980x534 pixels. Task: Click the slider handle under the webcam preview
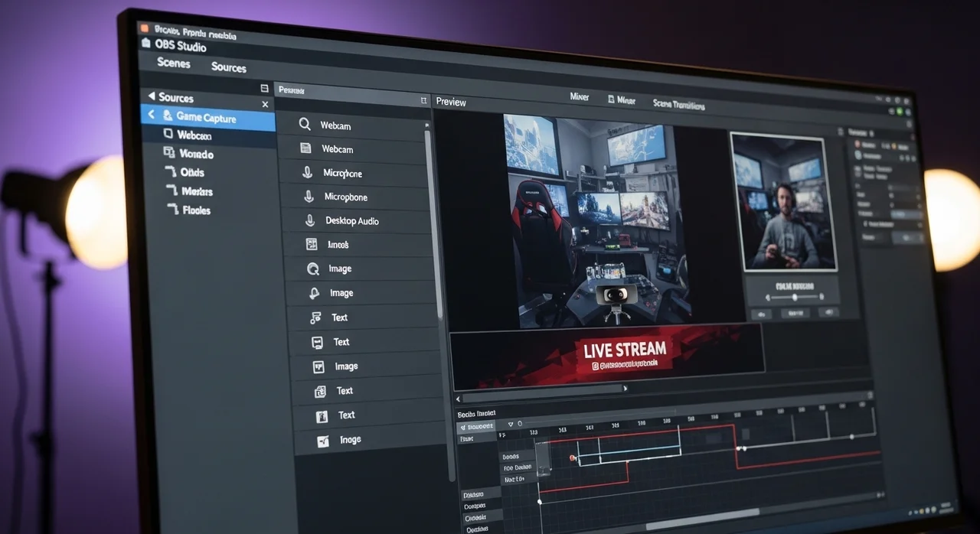795,297
